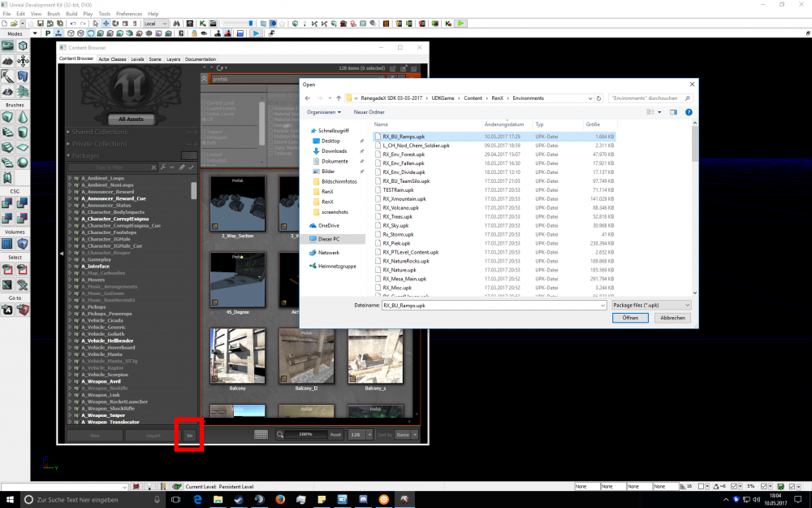Open the Local coordinate system dropdown

coord(155,24)
